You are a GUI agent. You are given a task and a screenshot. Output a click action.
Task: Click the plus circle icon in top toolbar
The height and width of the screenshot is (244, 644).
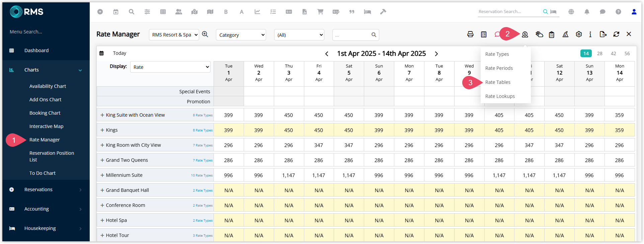[x=100, y=12]
